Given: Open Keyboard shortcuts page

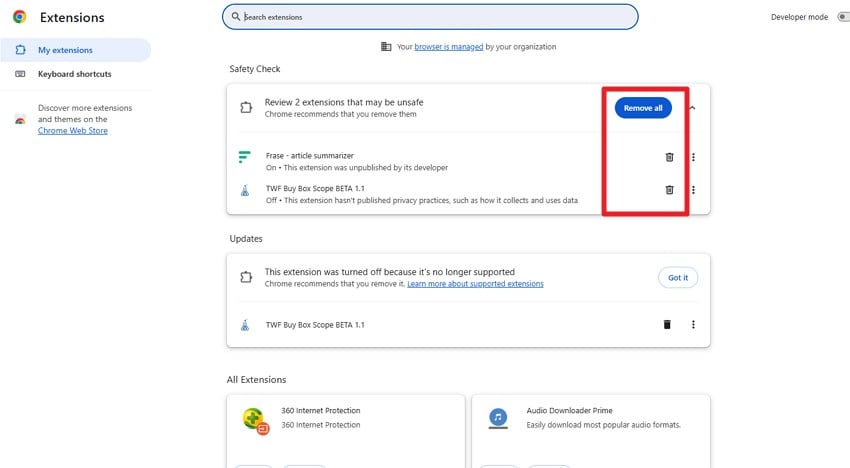Looking at the screenshot, I should 74,74.
